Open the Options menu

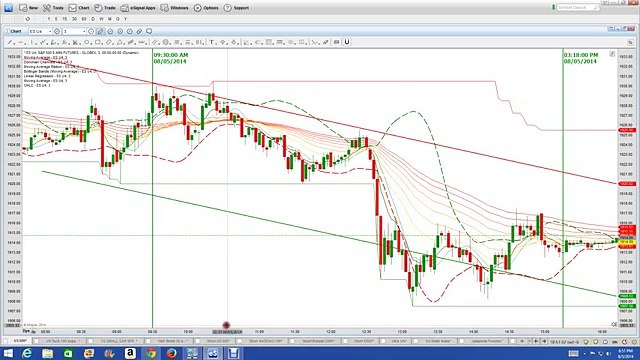point(206,8)
